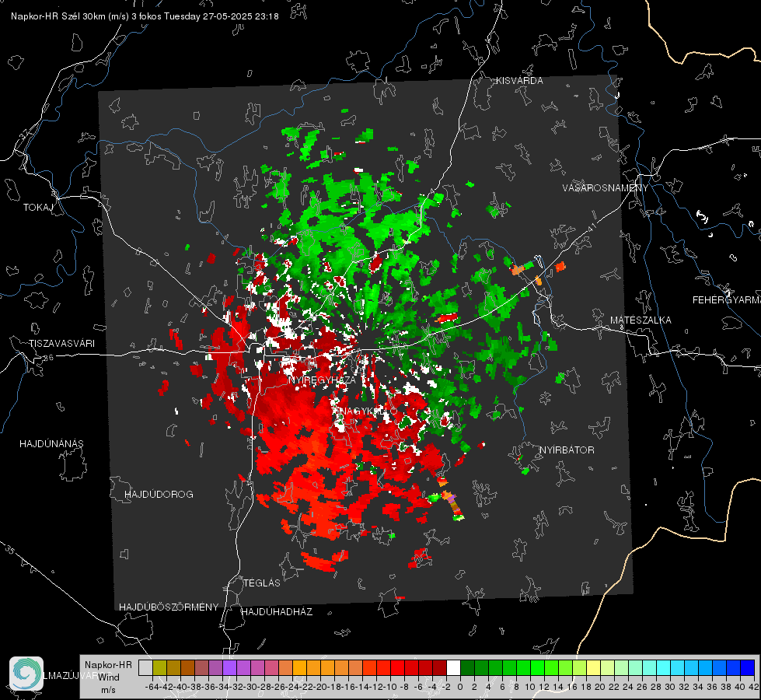Select the dark green swatch between 0 and 2
Image resolution: width=761 pixels, height=700 pixels.
467,667
